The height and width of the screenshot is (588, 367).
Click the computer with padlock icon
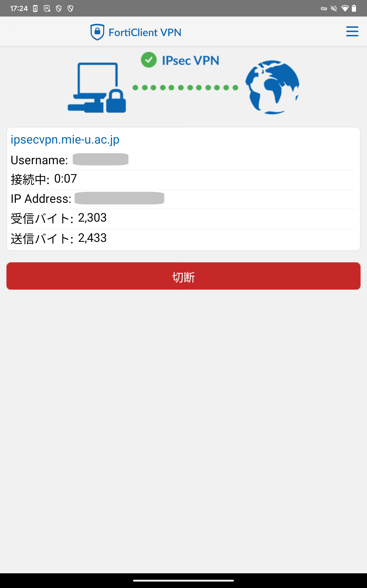[97, 88]
